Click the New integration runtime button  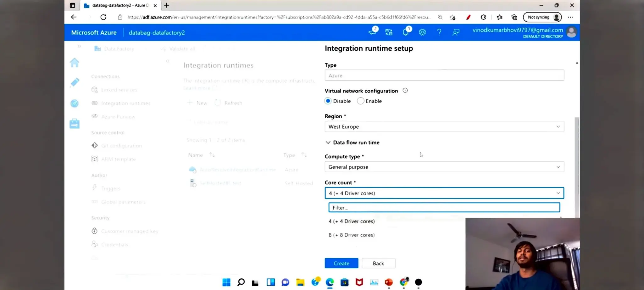click(x=197, y=103)
